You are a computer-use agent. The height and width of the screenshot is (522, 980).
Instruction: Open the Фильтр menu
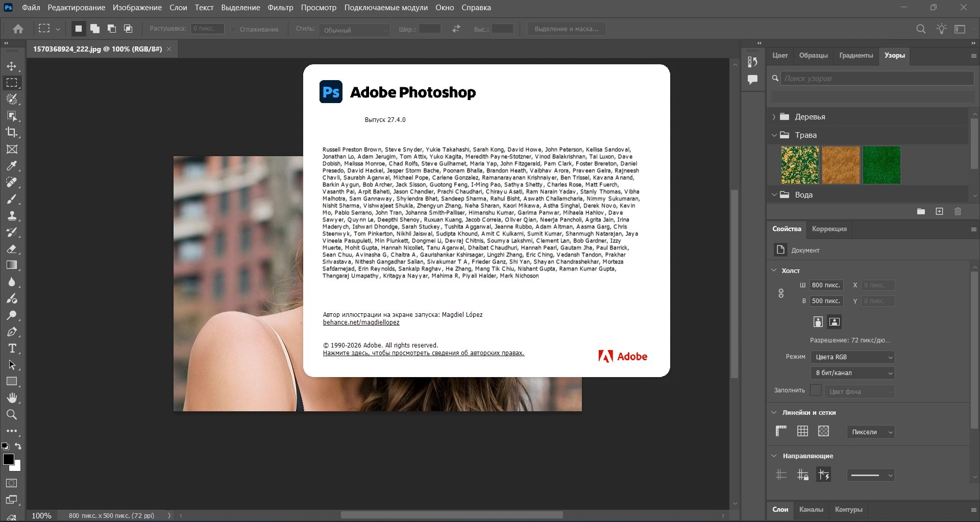[x=280, y=8]
